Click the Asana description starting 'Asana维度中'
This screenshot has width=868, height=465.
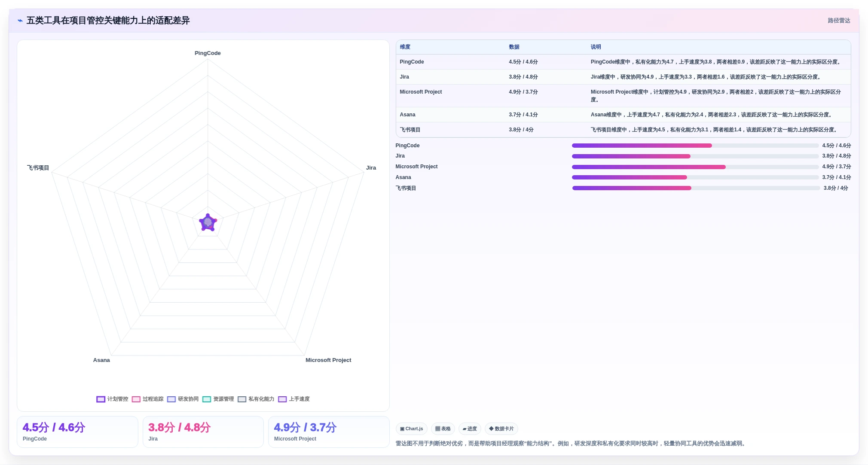point(712,115)
